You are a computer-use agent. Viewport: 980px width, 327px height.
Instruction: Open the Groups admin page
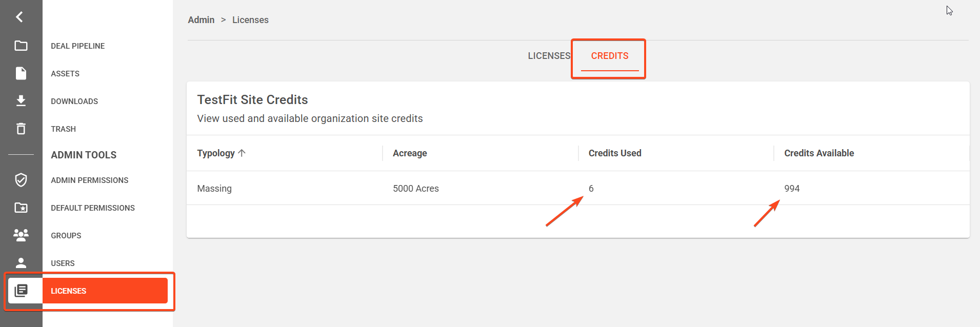tap(66, 236)
